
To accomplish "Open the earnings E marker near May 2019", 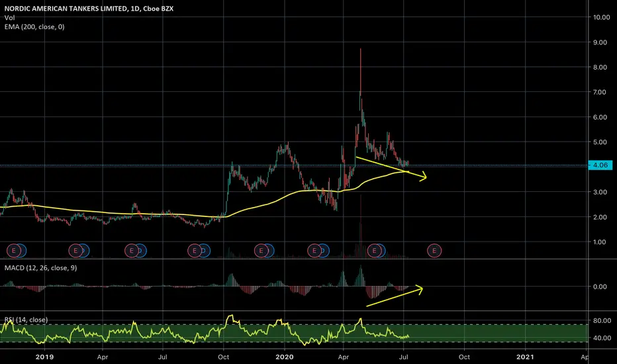I will click(x=132, y=251).
